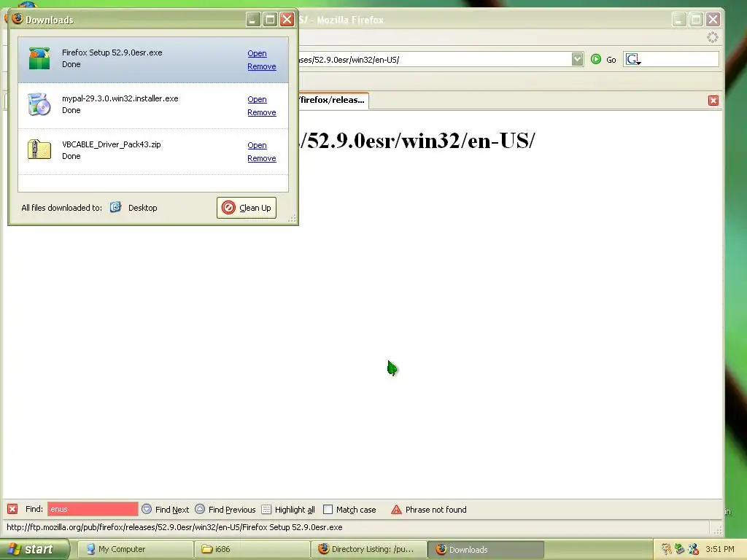Click the Go button's green arrow icon
The width and height of the screenshot is (747, 560).
point(595,59)
